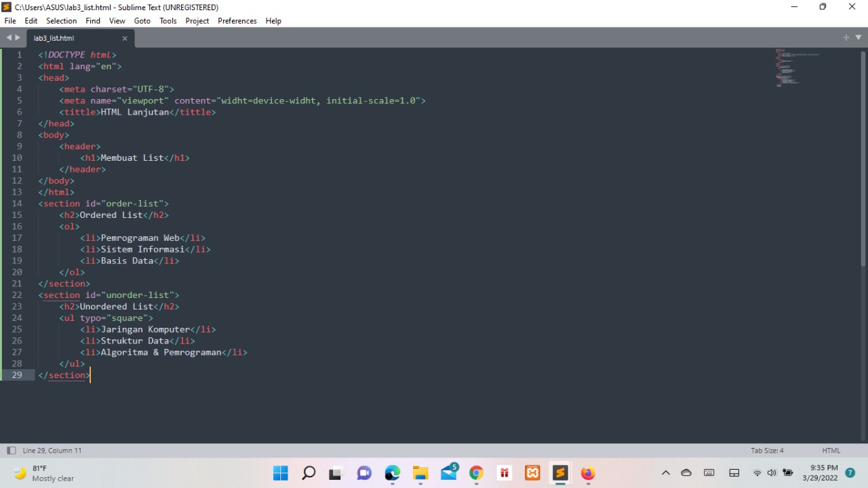Show hidden system tray icons
This screenshot has width=868, height=488.
pyautogui.click(x=665, y=473)
